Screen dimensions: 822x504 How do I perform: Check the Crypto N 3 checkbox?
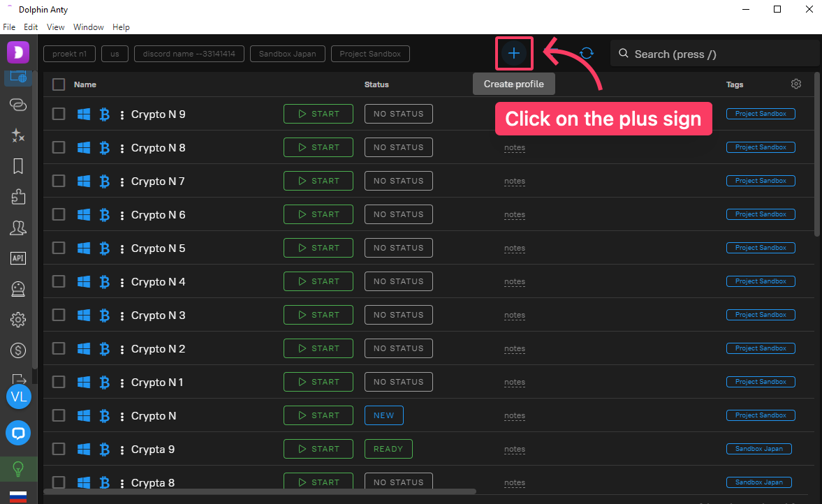pyautogui.click(x=59, y=315)
